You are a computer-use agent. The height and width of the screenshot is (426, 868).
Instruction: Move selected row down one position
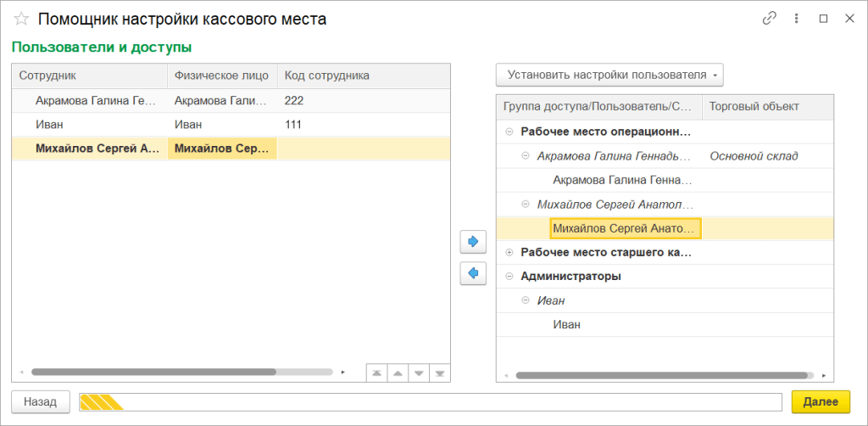419,373
